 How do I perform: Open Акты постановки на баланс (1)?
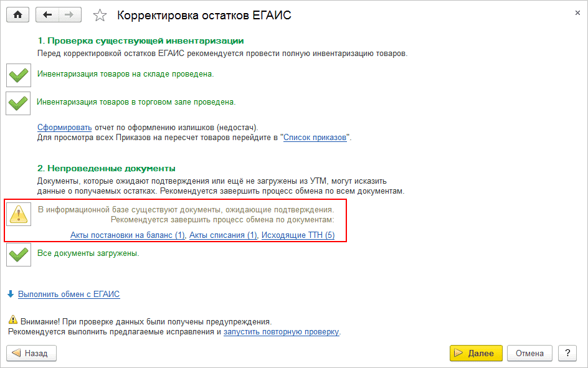point(128,235)
